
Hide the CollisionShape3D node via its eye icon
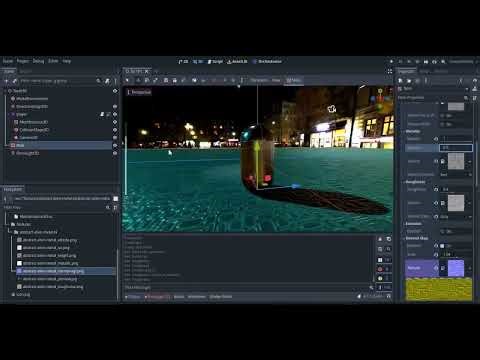tap(115, 130)
